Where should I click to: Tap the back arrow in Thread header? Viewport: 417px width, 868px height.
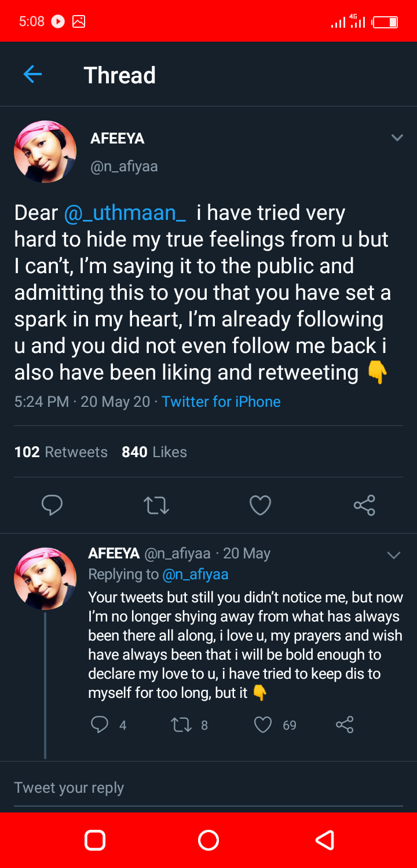32,75
